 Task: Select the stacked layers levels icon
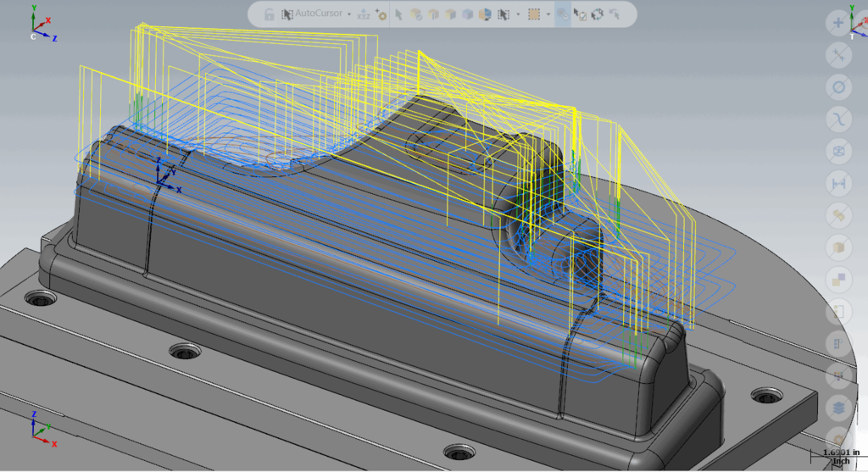pyautogui.click(x=838, y=408)
